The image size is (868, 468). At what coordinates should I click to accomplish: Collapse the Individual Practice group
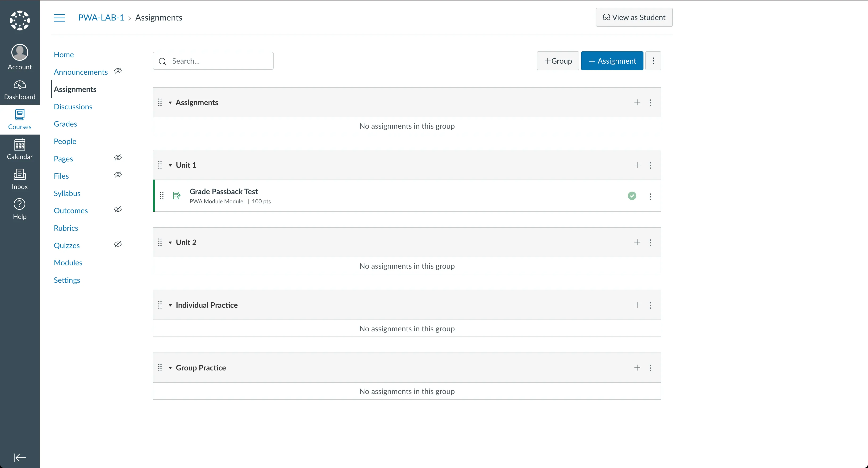point(170,305)
